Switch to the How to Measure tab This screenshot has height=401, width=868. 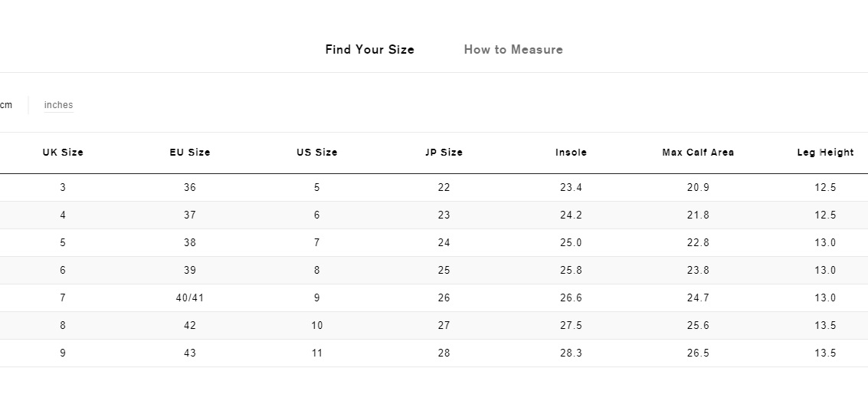tap(513, 49)
